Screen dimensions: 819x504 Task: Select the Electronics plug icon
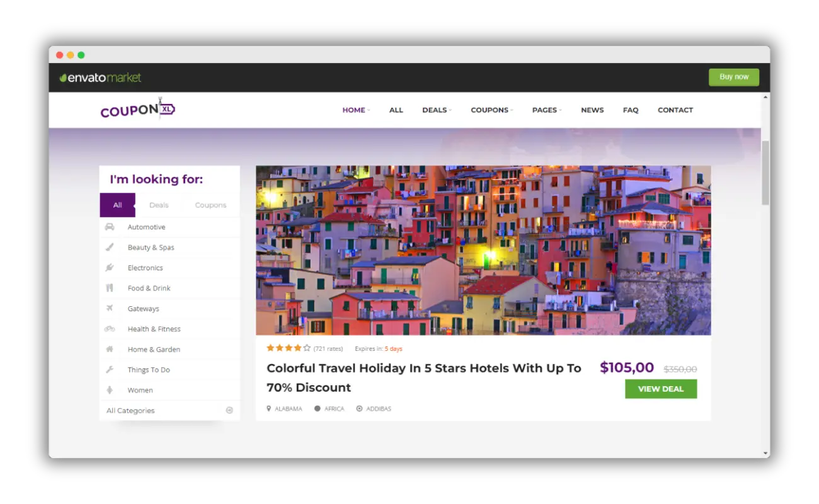coord(110,268)
